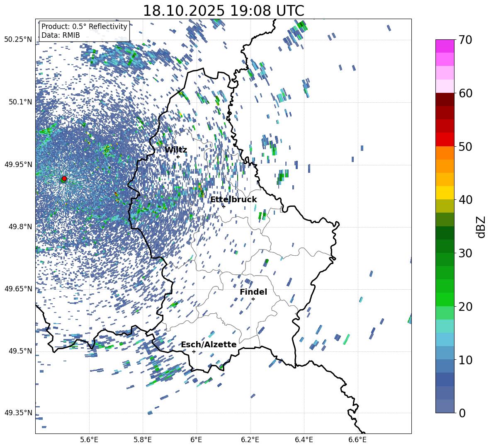The image size is (491, 448).
Task: Click the 0 label on the colorbar
Action: tap(462, 413)
